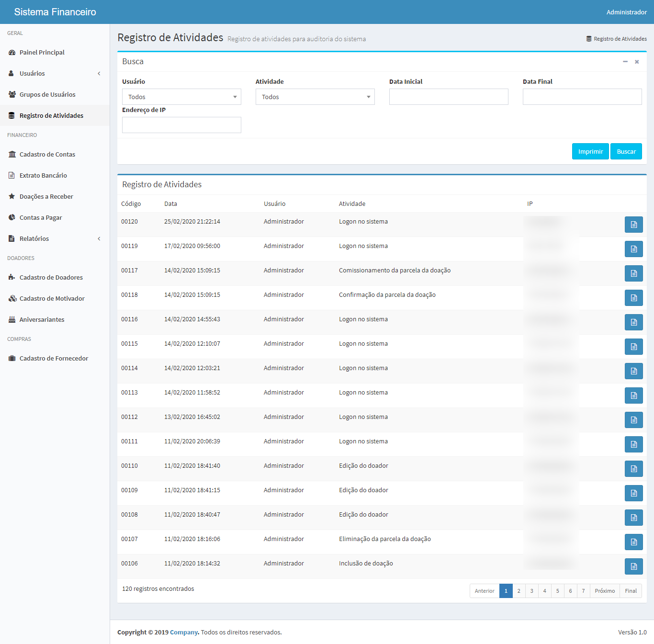Image resolution: width=654 pixels, height=644 pixels.
Task: Click the Data Inicial input field
Action: click(x=449, y=97)
